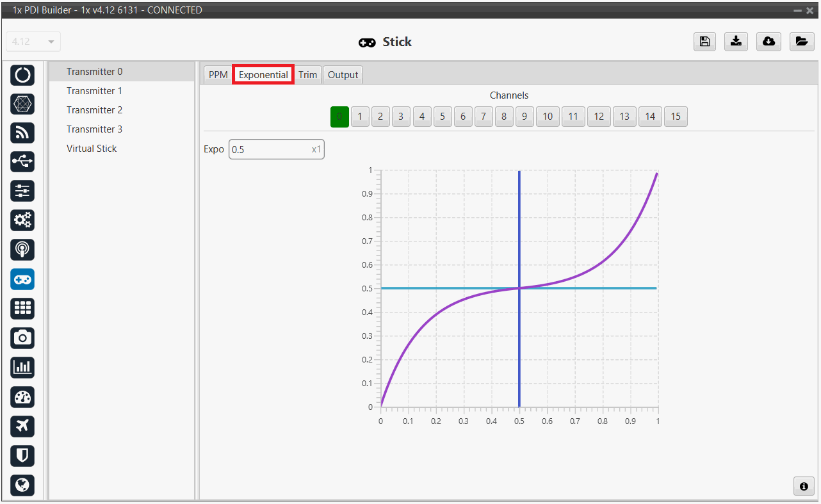Click the Expo value input field
The width and height of the screenshot is (821, 504).
click(270, 150)
